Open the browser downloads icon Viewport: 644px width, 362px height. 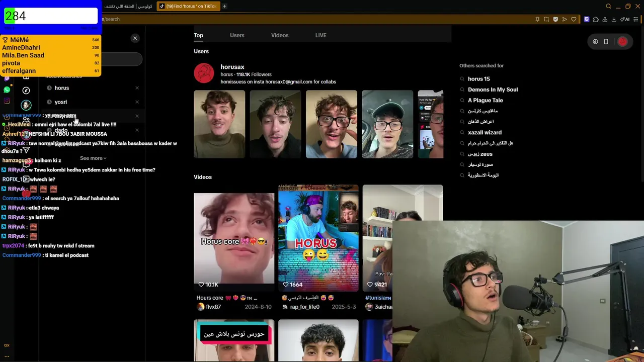pos(614,19)
